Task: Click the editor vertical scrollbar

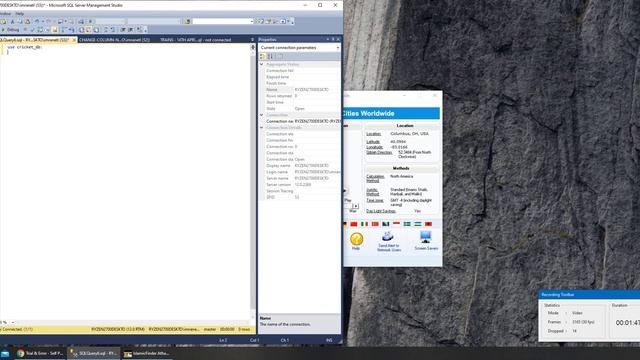Action: point(253,182)
